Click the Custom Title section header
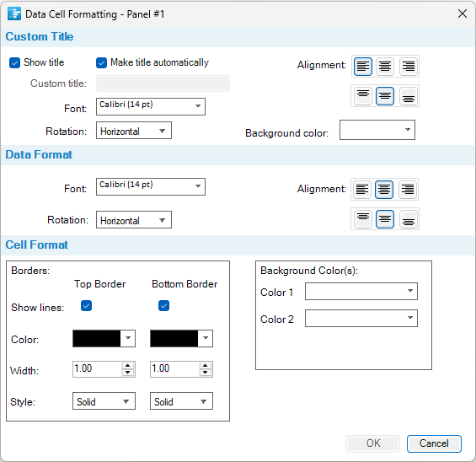The height and width of the screenshot is (462, 476). (40, 37)
